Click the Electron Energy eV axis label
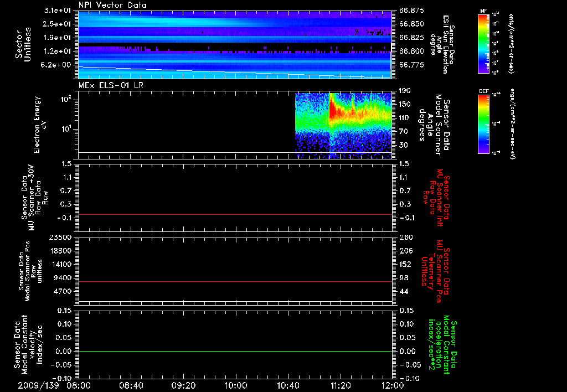 (x=40, y=125)
